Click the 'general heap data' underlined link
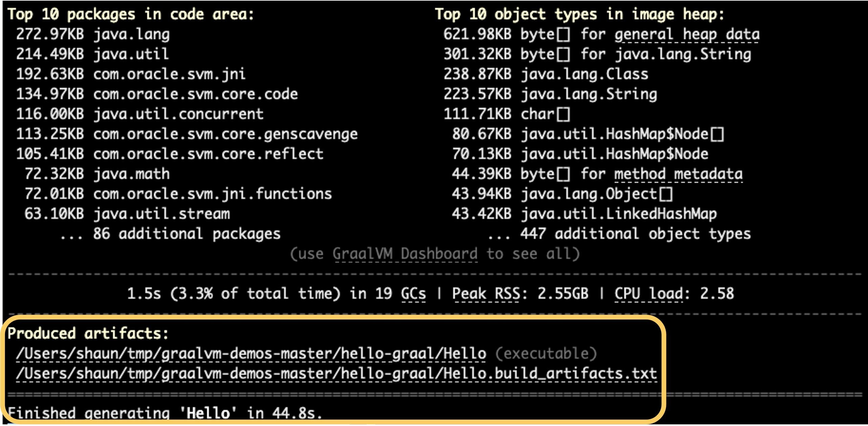 pyautogui.click(x=687, y=34)
